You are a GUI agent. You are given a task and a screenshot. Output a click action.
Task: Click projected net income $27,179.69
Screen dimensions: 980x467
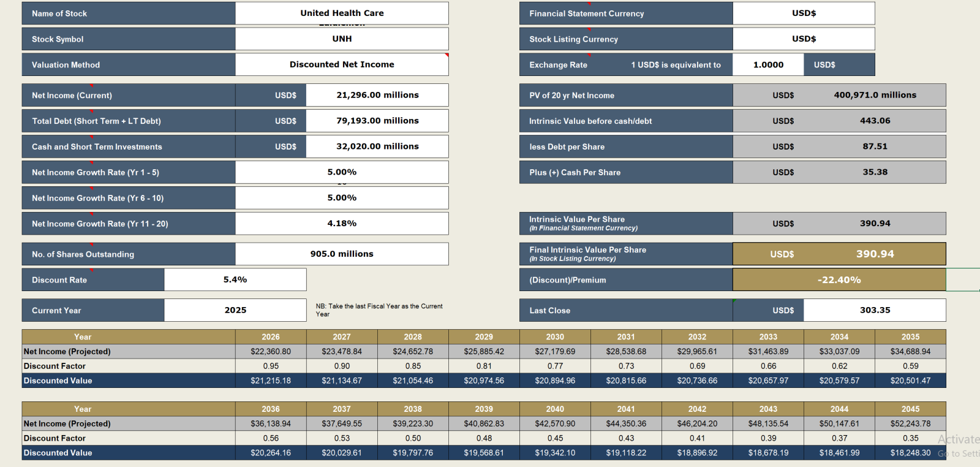point(555,351)
